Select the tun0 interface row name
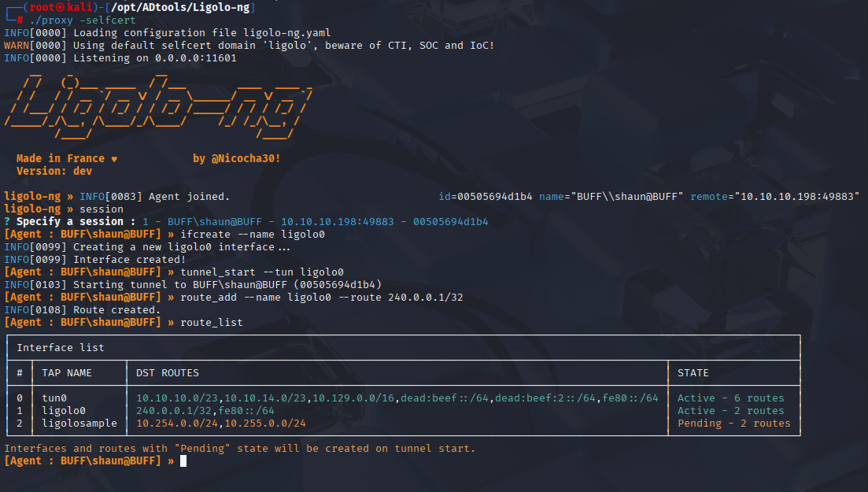This screenshot has width=868, height=492. pos(54,398)
